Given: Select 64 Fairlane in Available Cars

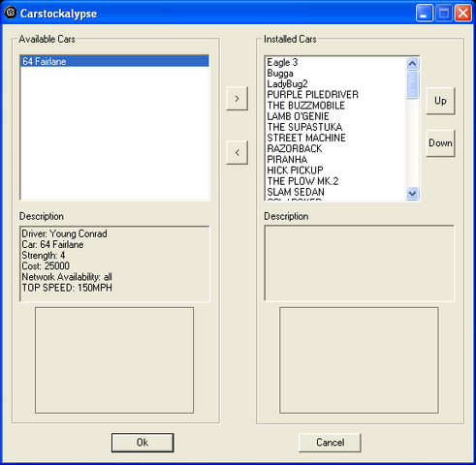Looking at the screenshot, I should click(114, 61).
